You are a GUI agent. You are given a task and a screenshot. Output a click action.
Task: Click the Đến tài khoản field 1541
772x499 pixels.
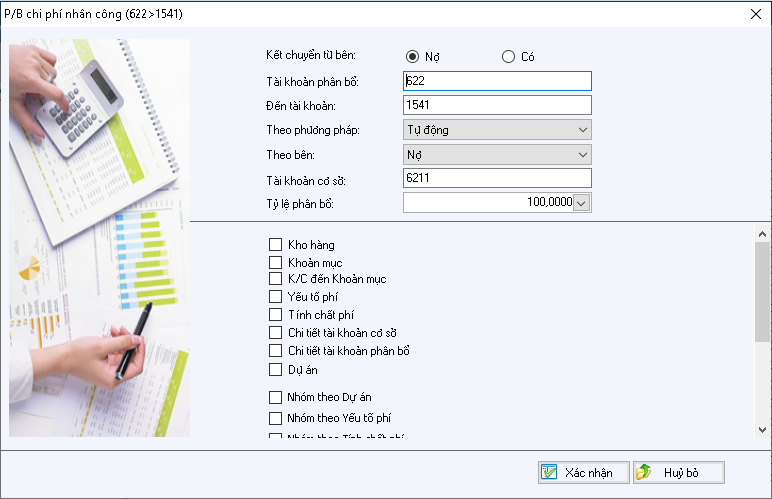497,105
